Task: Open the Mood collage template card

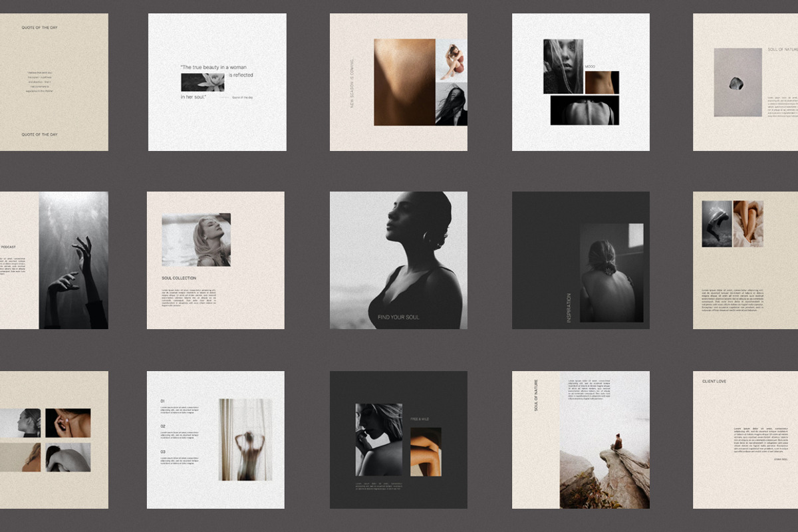Action: coord(581,82)
